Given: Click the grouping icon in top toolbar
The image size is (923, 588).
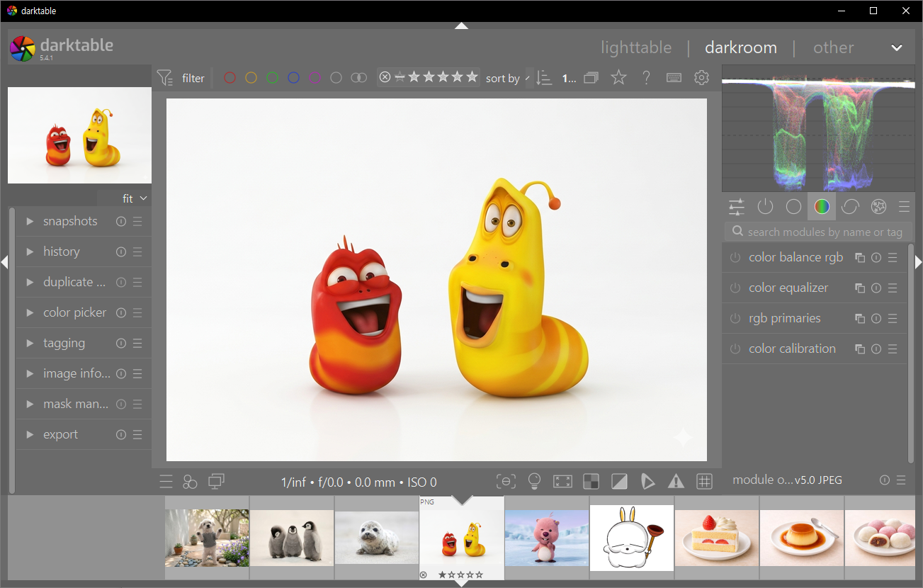Looking at the screenshot, I should (x=591, y=78).
